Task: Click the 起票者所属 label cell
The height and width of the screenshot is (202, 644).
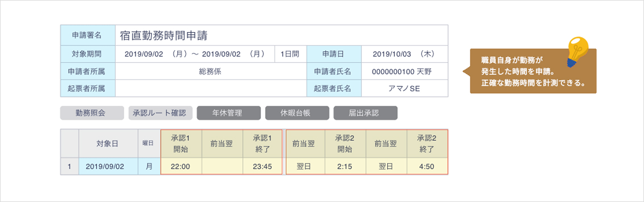Action: pos(88,88)
